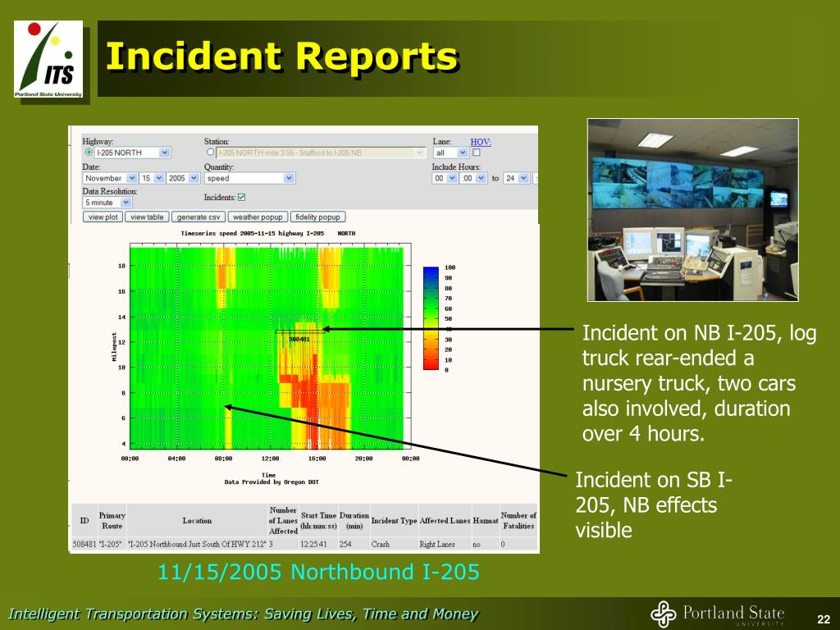Click the slide number 22

(824, 619)
